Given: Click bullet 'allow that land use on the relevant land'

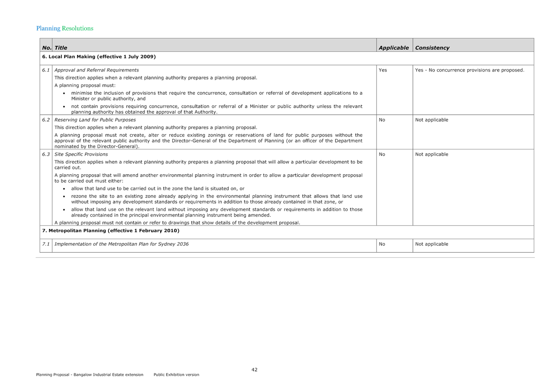Looking at the screenshot, I should click(x=217, y=212).
